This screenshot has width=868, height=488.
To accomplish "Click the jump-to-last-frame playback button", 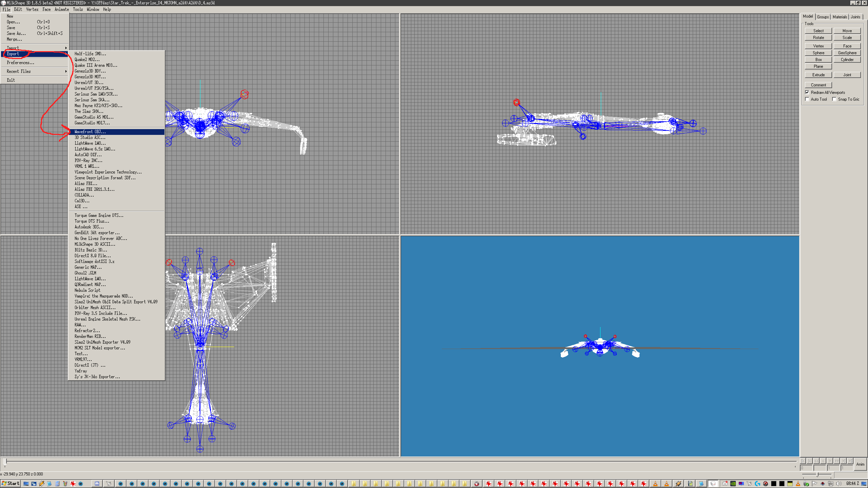I will tap(850, 461).
